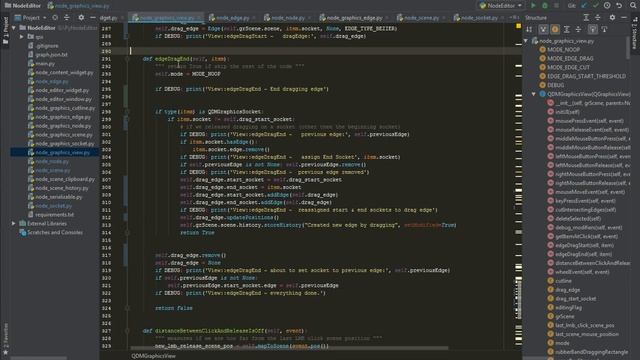Click the editor horizontal scrollbar
The image size is (640, 360).
(x=289, y=348)
